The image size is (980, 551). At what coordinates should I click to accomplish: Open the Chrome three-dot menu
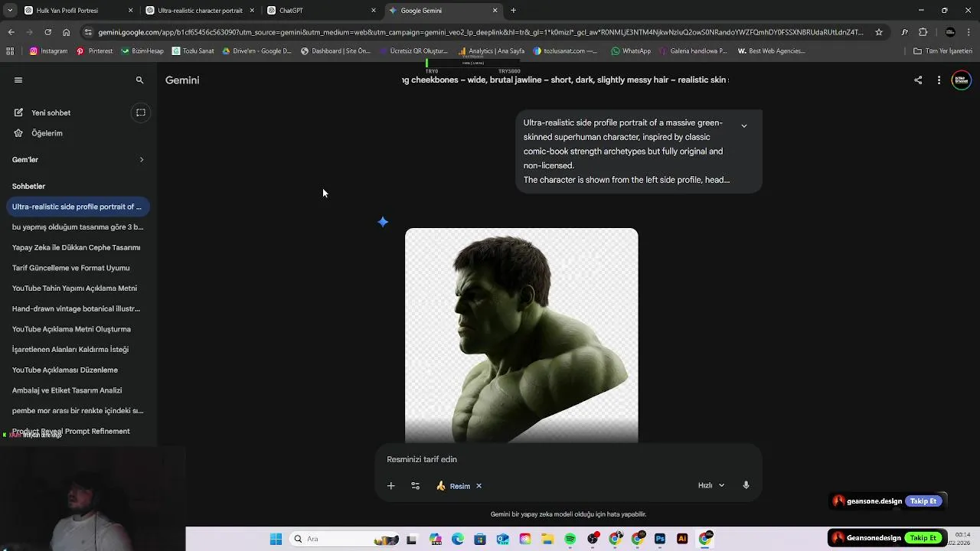click(969, 32)
